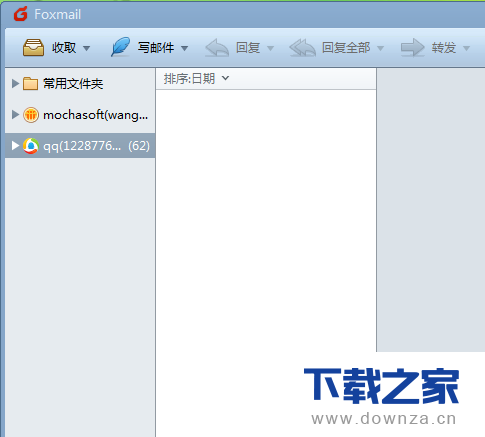Select the mochasoft(wang... account

click(x=96, y=115)
